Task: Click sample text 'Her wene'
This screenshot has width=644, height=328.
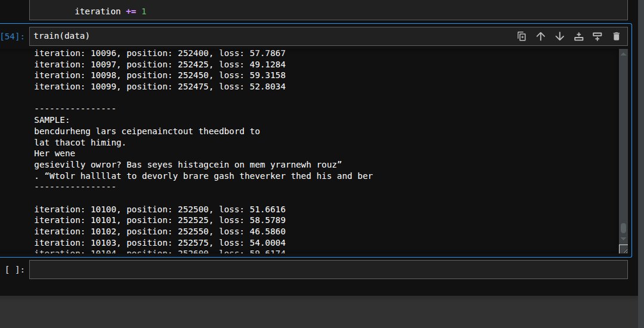Action: tap(55, 153)
